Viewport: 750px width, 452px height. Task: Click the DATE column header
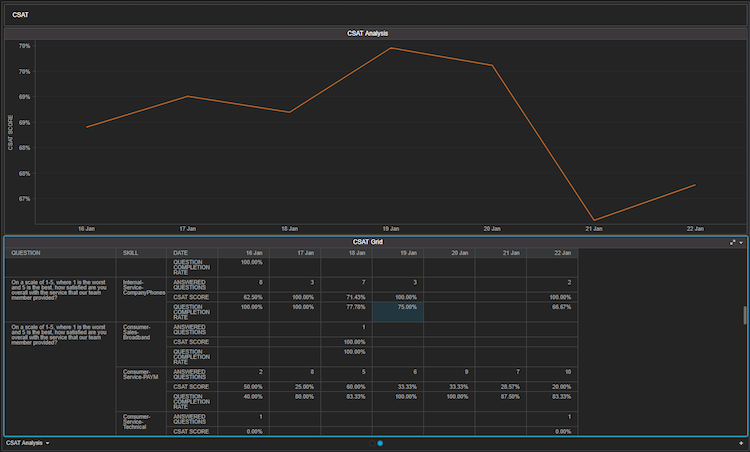[192, 253]
